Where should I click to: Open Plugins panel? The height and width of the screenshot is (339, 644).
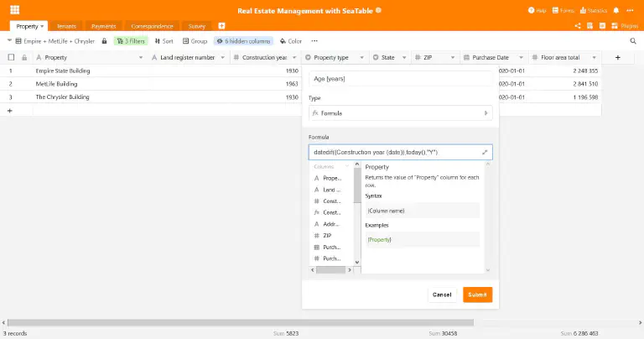point(625,26)
